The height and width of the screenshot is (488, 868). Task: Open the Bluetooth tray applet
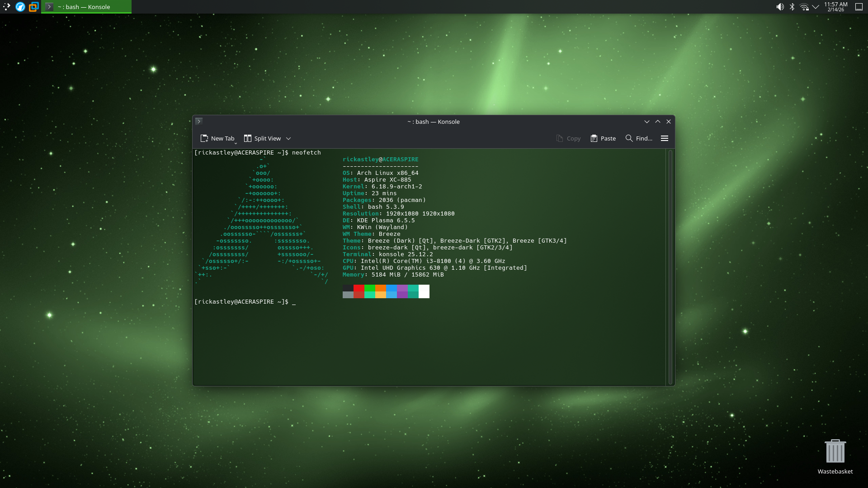(792, 7)
